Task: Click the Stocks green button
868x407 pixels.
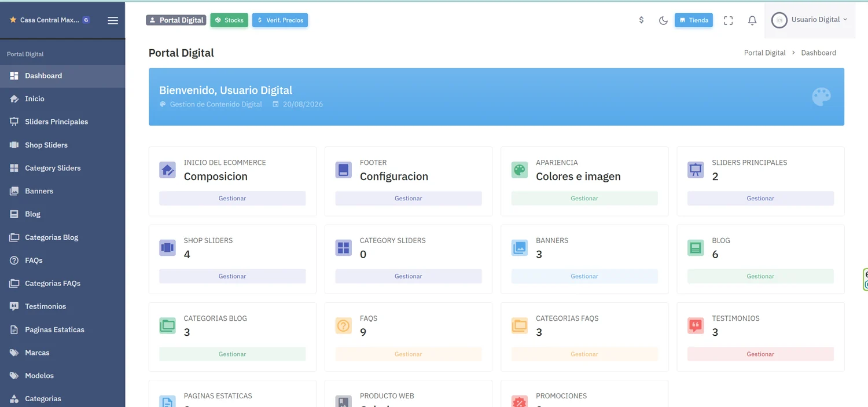Action: [229, 20]
